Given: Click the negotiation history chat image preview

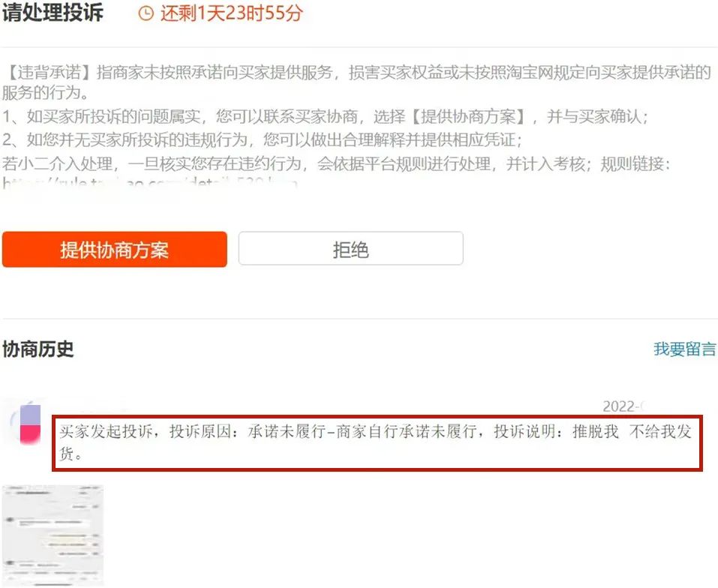Looking at the screenshot, I should (x=53, y=534).
